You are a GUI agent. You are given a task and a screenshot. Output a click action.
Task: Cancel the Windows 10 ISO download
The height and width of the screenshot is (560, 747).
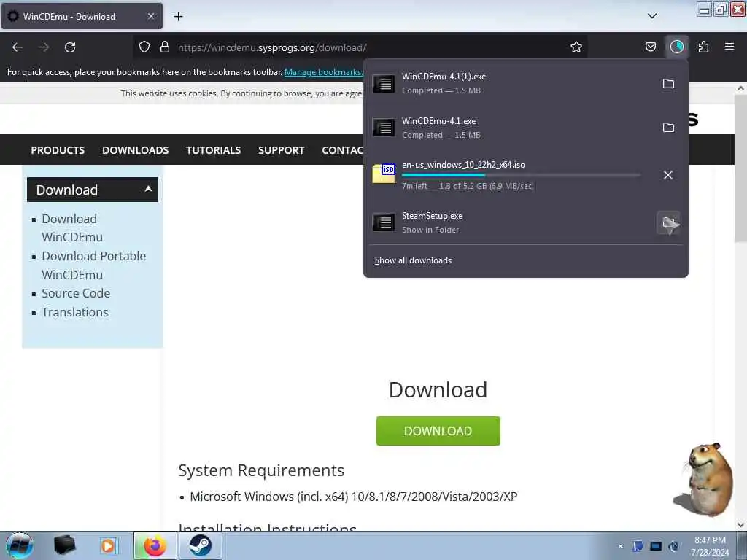tap(668, 175)
